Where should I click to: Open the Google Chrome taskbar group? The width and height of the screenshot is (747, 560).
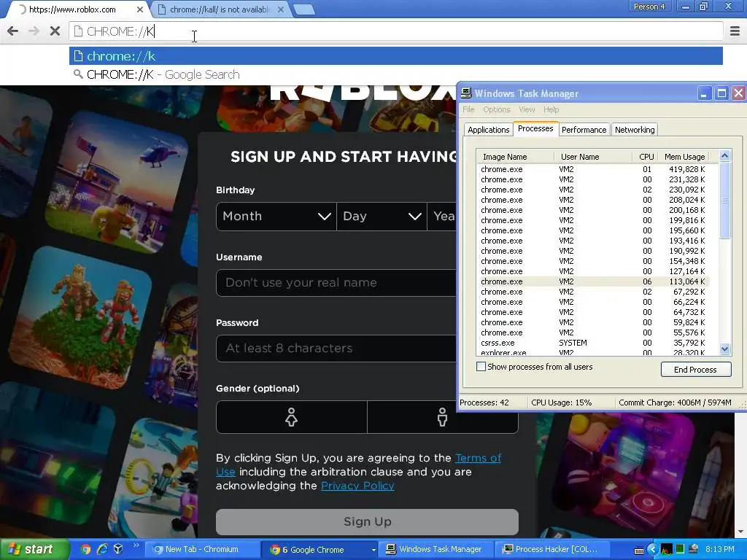click(x=320, y=550)
